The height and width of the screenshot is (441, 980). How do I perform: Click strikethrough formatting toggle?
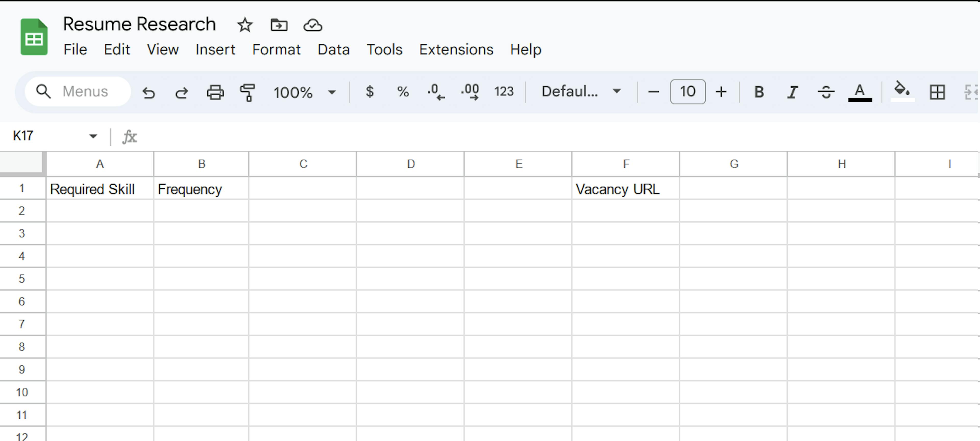coord(826,91)
